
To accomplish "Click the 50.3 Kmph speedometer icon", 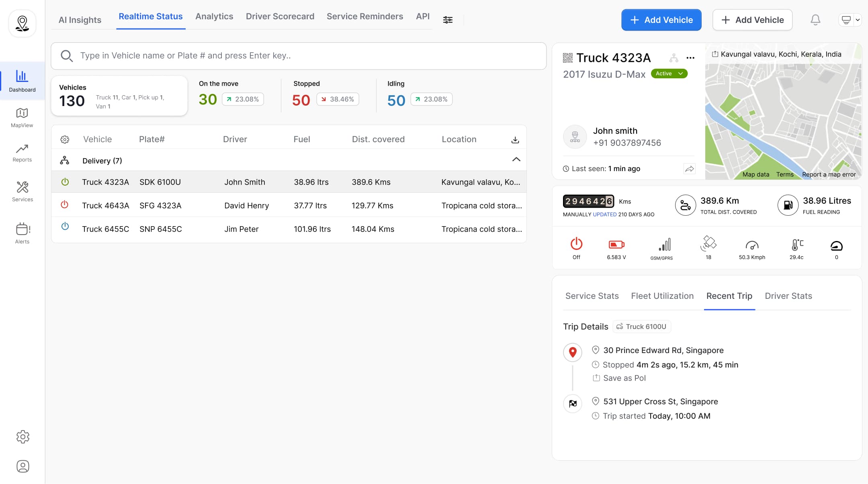I will [x=752, y=245].
